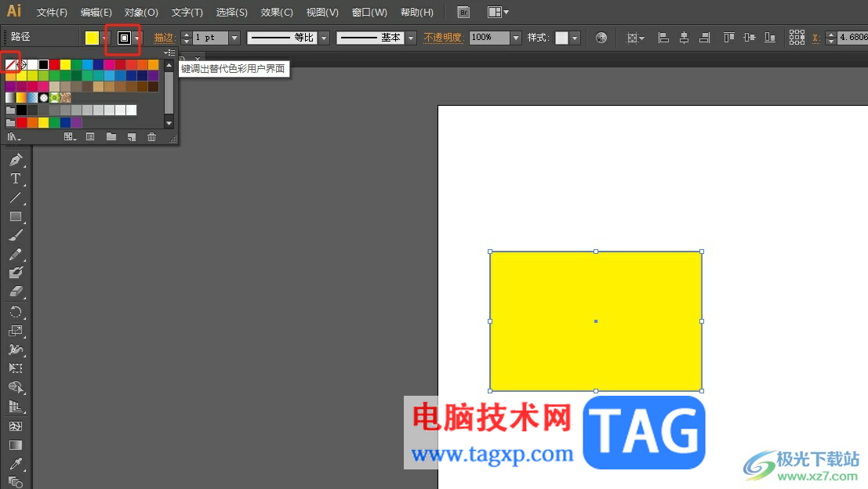Open 窗口(W) menu
Image resolution: width=868 pixels, height=489 pixels.
pos(370,13)
